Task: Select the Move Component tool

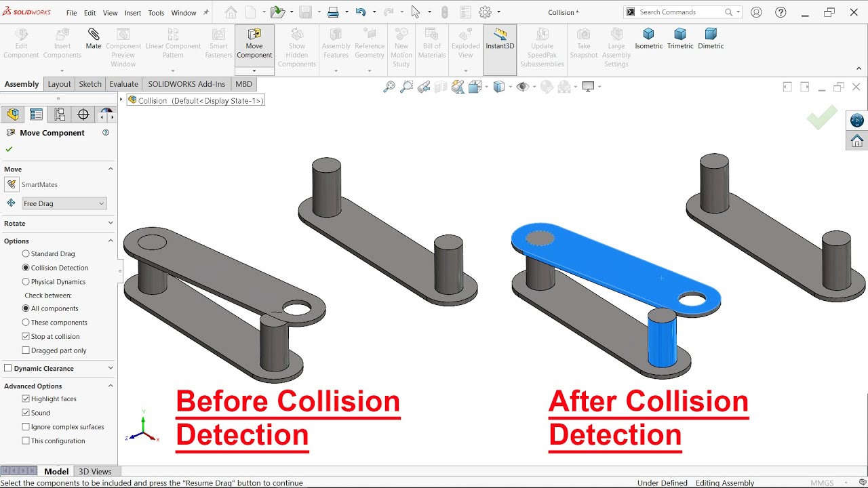Action: pos(254,44)
